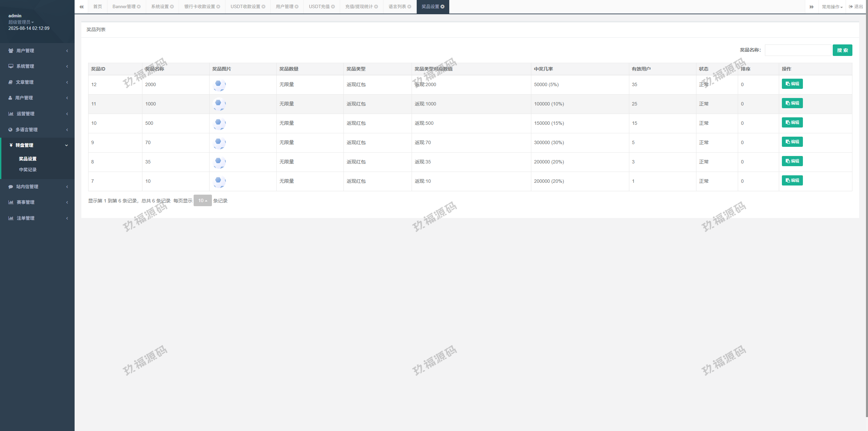The width and height of the screenshot is (868, 431).
Task: Click the prize image thumbnail for ID 12
Action: [x=219, y=85]
